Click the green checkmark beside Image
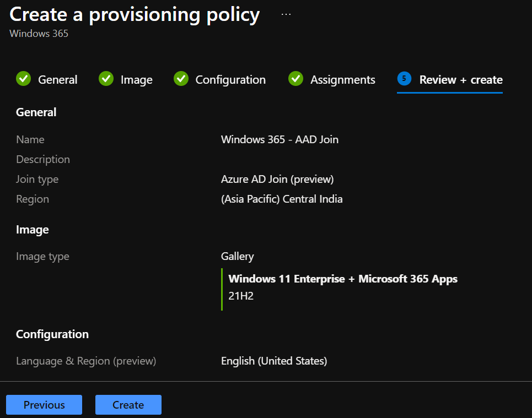532x418 pixels. [106, 79]
